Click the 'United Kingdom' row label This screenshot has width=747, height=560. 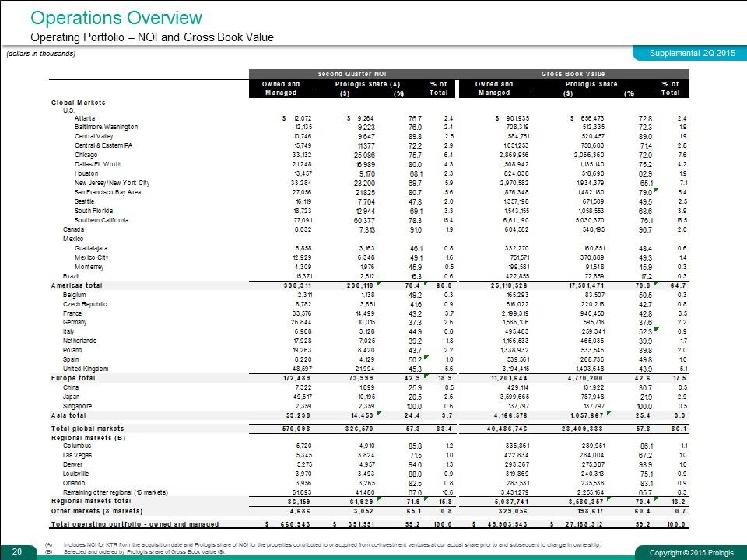[x=86, y=369]
